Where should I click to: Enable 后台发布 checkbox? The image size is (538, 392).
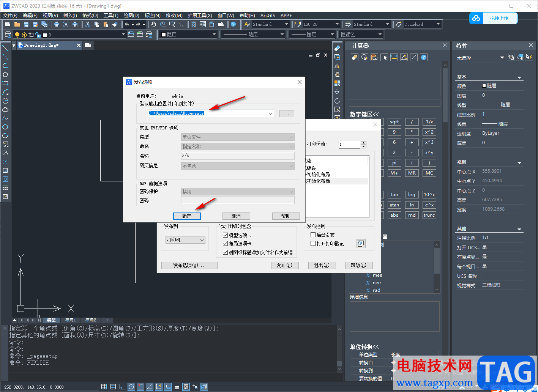(313, 235)
